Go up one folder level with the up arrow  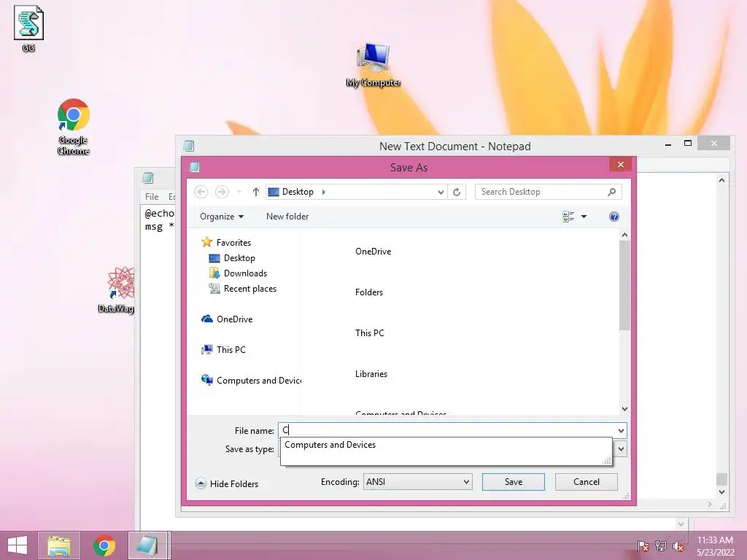coord(256,192)
